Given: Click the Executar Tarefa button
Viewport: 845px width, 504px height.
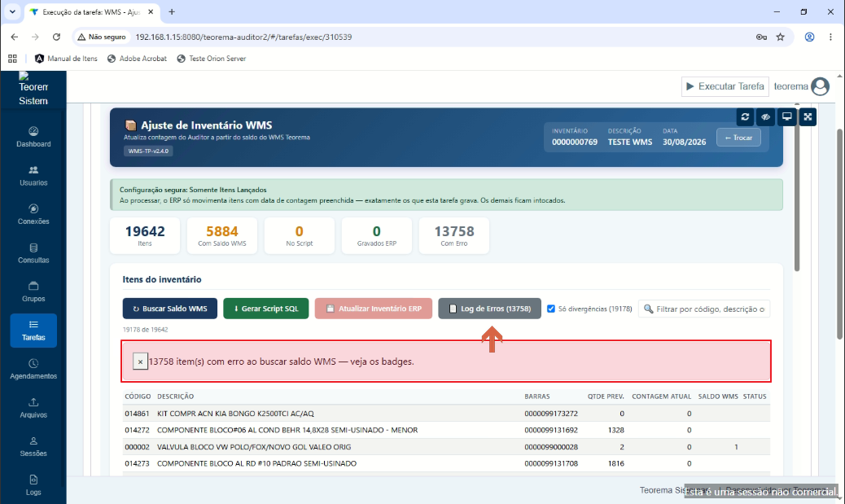Looking at the screenshot, I should click(725, 86).
